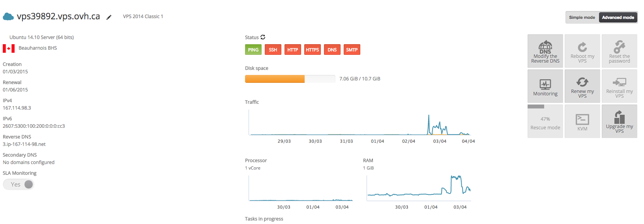The image size is (644, 224).
Task: Click the HTTPS status badge
Action: 312,50
